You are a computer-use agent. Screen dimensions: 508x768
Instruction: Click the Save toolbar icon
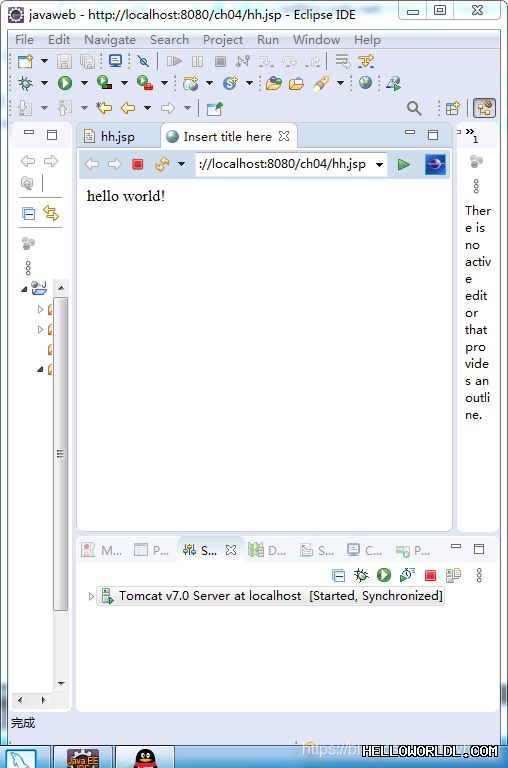click(x=64, y=61)
